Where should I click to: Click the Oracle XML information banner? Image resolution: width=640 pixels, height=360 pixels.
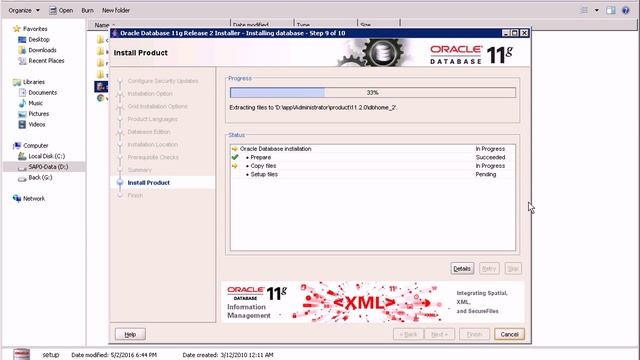pos(373,302)
